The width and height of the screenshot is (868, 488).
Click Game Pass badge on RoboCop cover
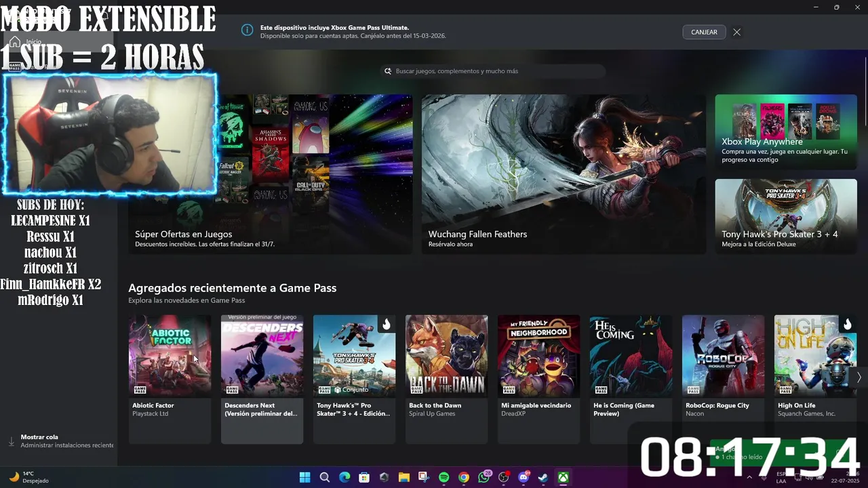point(693,390)
